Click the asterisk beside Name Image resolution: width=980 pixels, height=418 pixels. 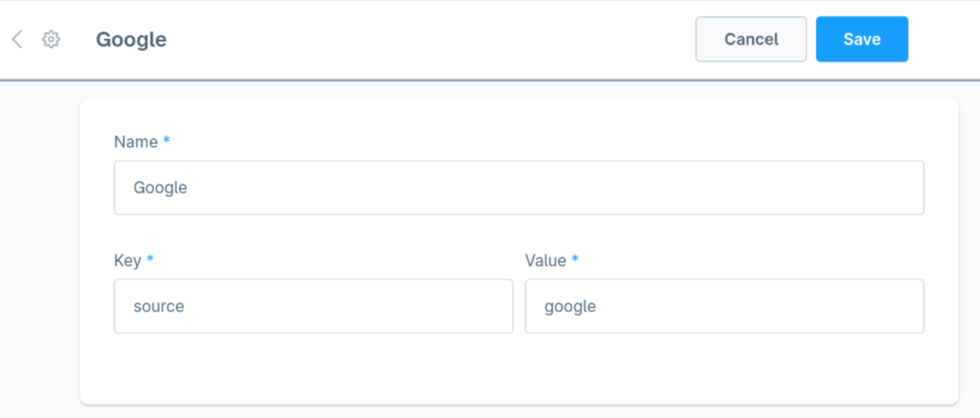pos(167,141)
